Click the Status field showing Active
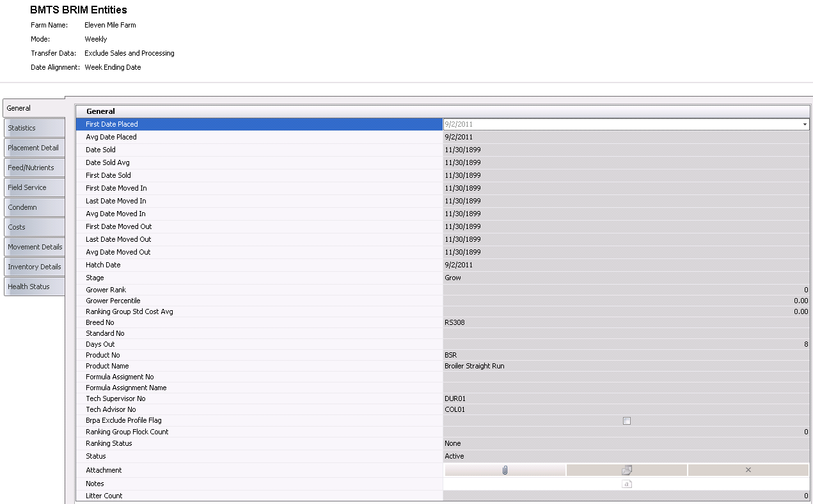 coord(454,456)
